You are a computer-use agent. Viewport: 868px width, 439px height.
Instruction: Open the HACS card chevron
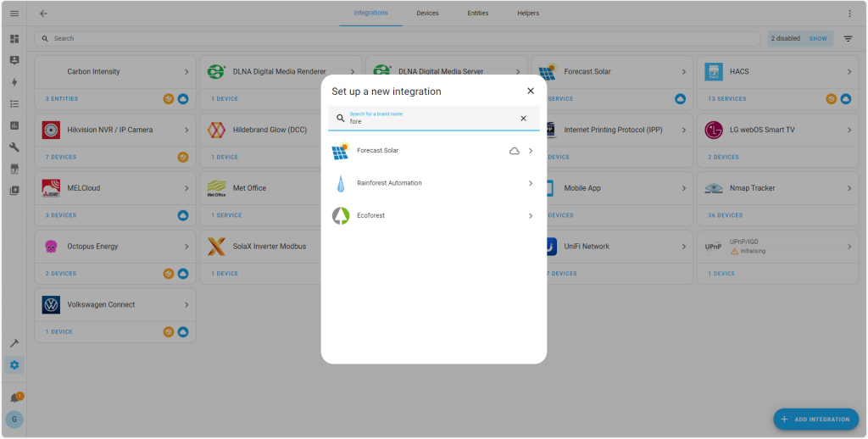click(x=849, y=72)
